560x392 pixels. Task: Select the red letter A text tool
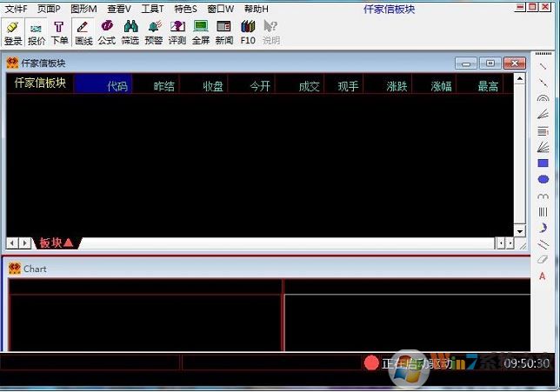pyautogui.click(x=543, y=276)
